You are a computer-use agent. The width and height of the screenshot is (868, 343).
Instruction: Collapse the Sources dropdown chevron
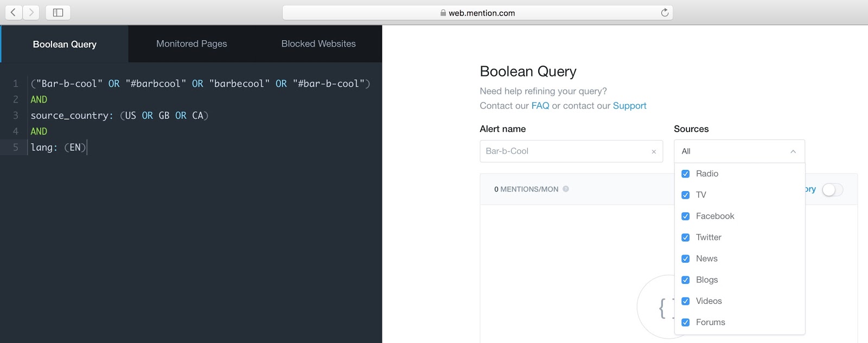pyautogui.click(x=793, y=151)
